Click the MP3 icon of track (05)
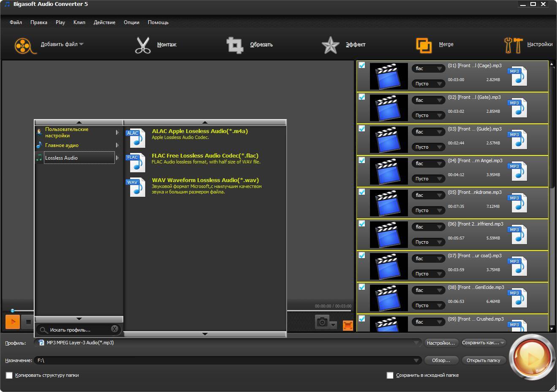Image resolution: width=557 pixels, height=392 pixels. pos(517,203)
